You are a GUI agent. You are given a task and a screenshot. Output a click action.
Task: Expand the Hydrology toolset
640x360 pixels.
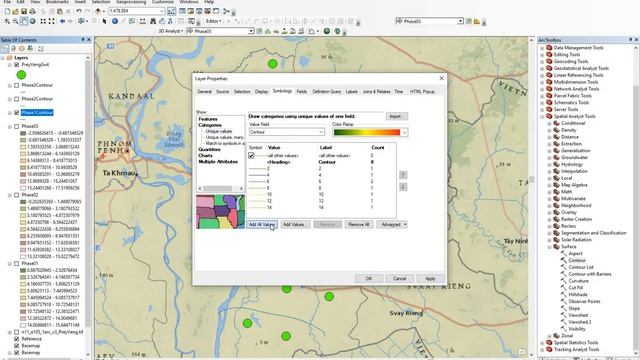[x=549, y=164]
